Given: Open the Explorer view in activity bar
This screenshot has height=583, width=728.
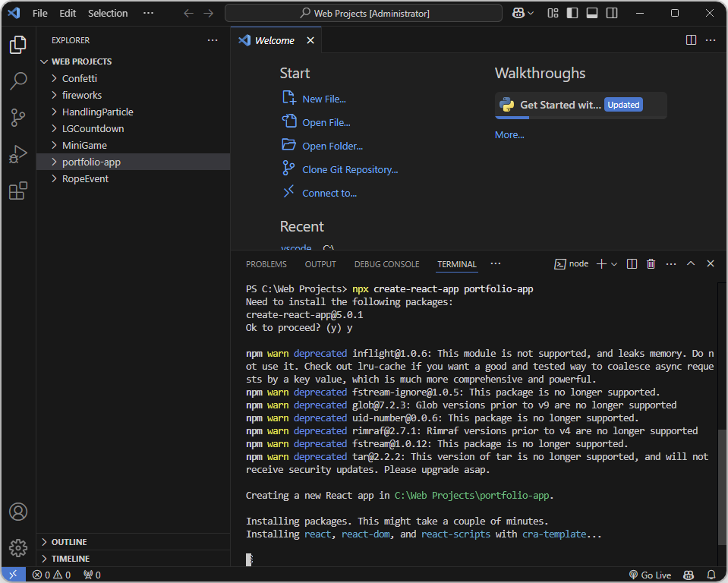Looking at the screenshot, I should point(18,45).
